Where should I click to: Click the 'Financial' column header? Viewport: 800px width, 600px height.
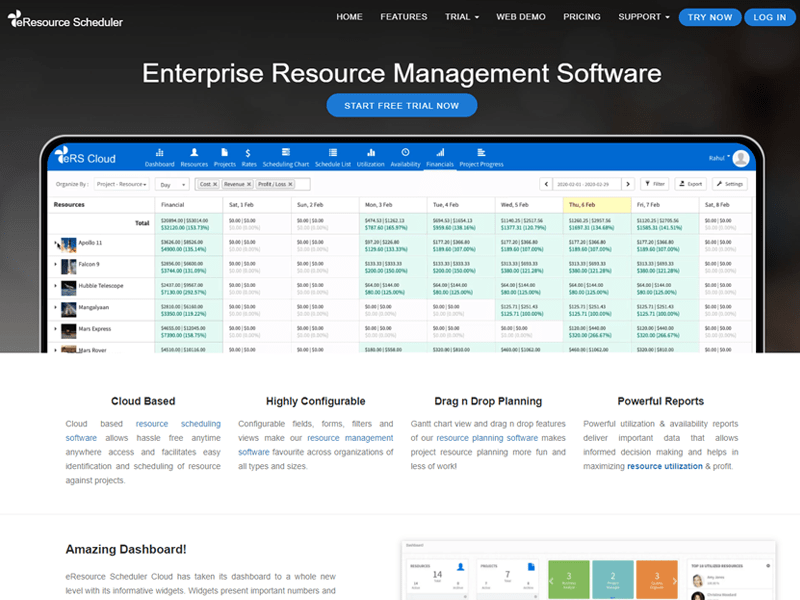[189, 205]
